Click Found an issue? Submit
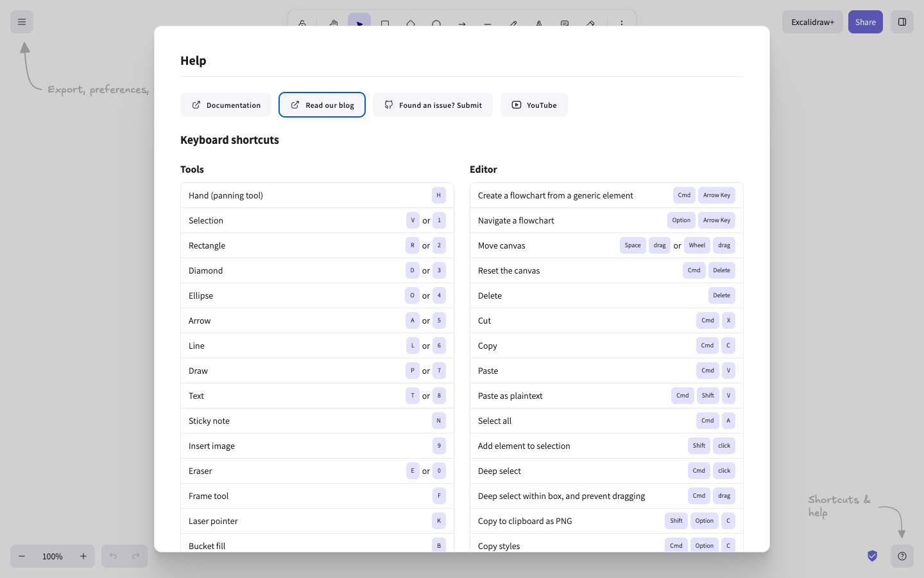This screenshot has width=924, height=578. [433, 105]
